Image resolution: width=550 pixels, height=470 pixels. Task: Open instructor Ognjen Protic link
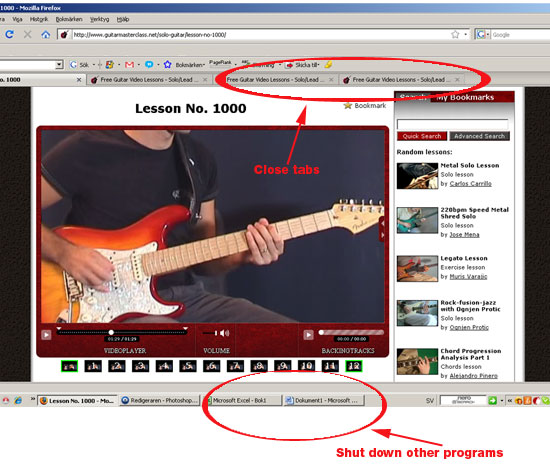469,327
